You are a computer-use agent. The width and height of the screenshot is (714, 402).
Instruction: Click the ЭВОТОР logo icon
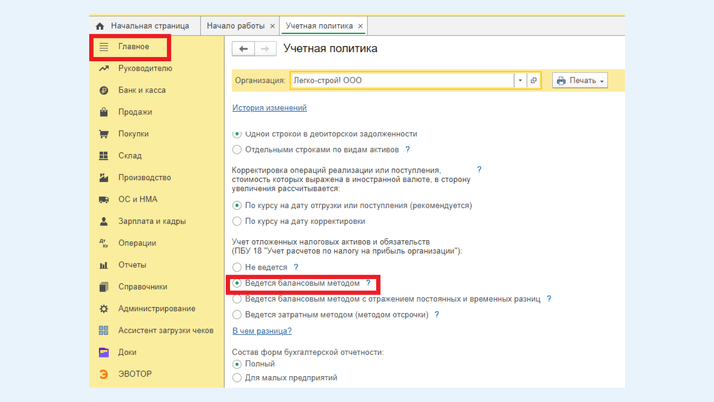pos(104,374)
